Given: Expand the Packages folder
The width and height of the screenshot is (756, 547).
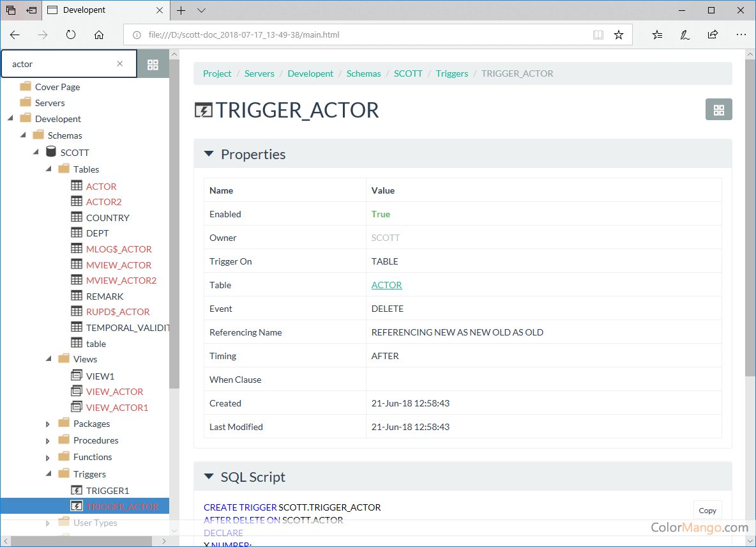Looking at the screenshot, I should click(x=47, y=423).
